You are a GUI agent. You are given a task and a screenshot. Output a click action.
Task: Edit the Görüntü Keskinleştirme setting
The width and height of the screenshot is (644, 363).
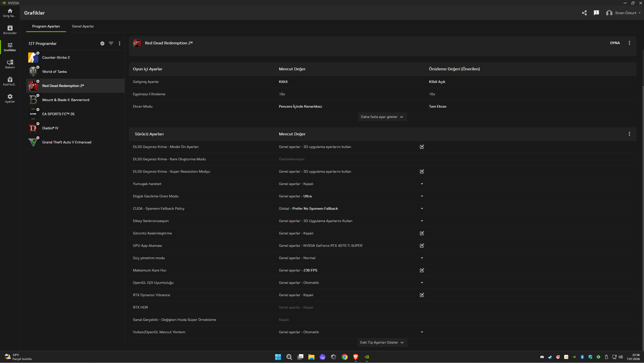click(x=422, y=233)
